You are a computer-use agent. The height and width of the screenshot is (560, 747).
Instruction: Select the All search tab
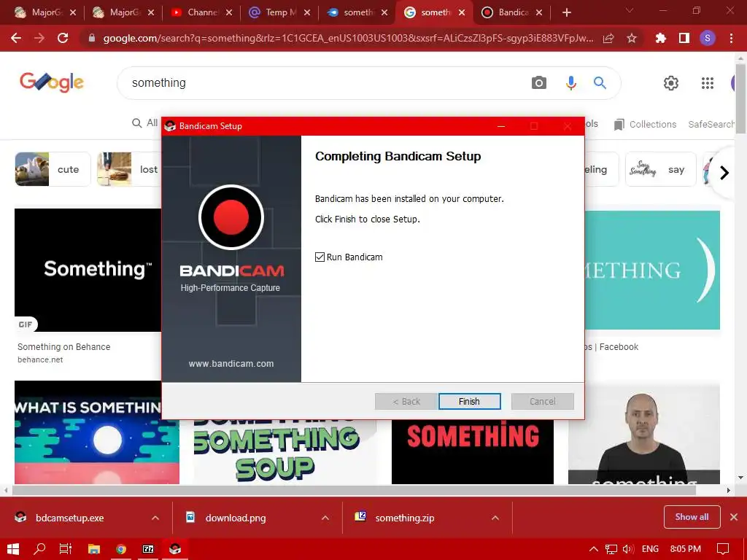point(145,122)
